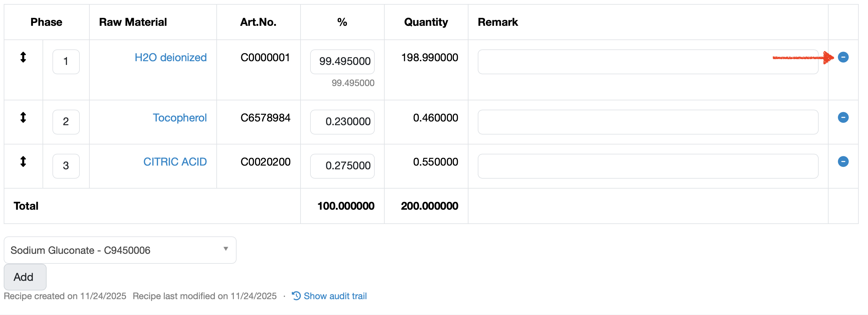
Task: Remove the H2O deionized row
Action: (x=843, y=57)
